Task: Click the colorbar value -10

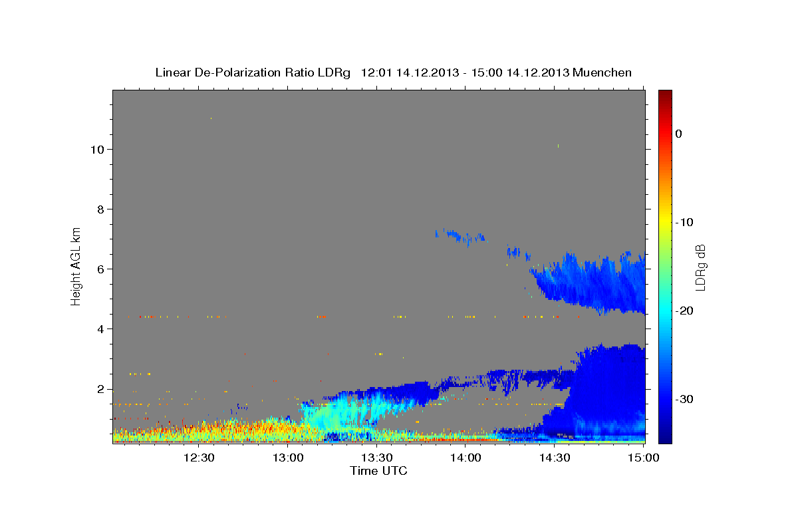Action: pos(684,222)
